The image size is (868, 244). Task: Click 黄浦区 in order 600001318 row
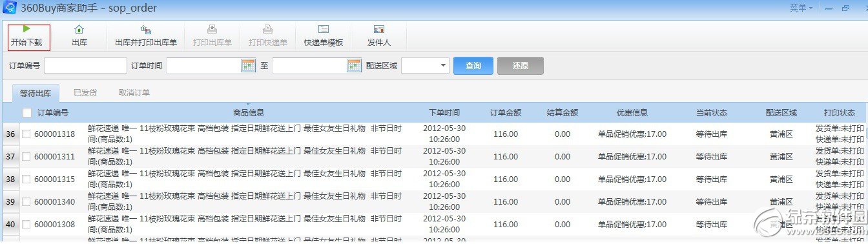coord(781,134)
